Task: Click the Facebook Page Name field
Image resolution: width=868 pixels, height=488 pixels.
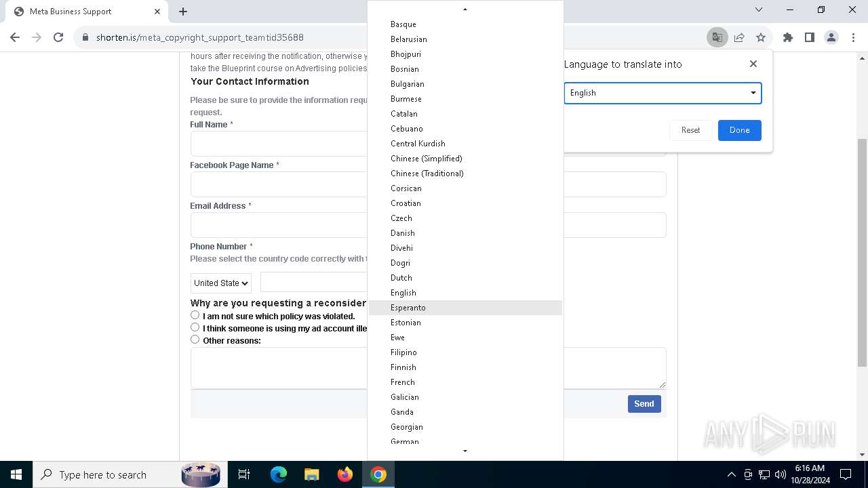Action: 279,184
